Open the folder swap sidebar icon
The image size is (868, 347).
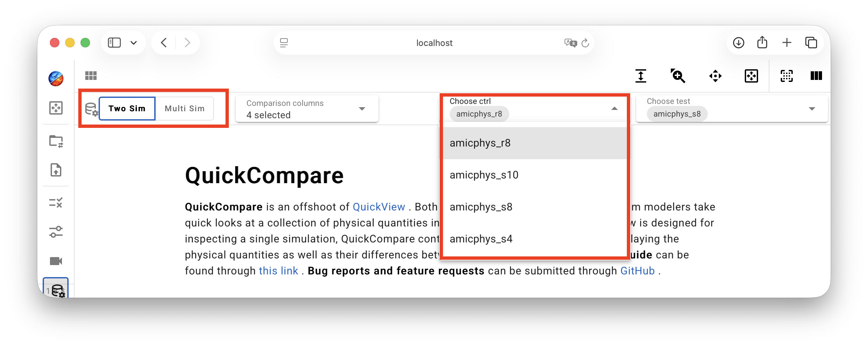pyautogui.click(x=56, y=141)
